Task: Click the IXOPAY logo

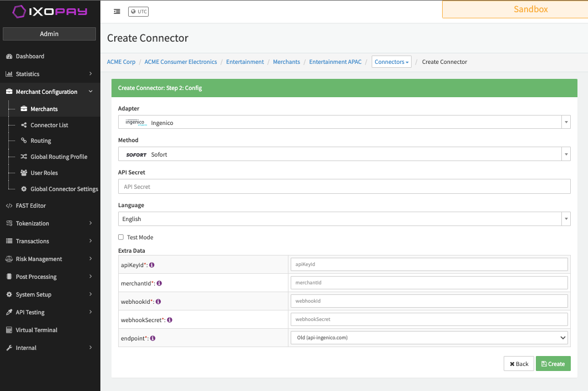Action: click(x=50, y=11)
